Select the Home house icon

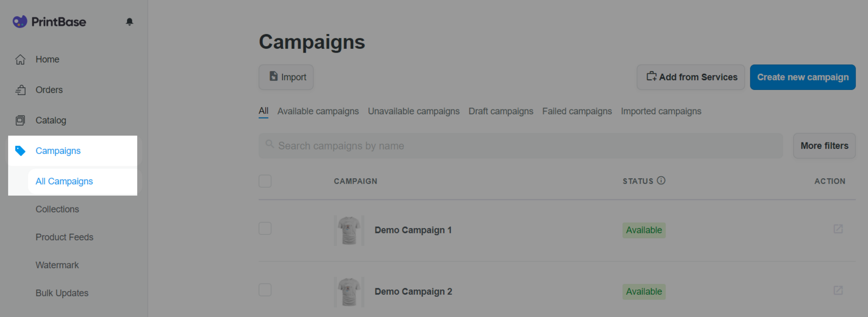(21, 60)
